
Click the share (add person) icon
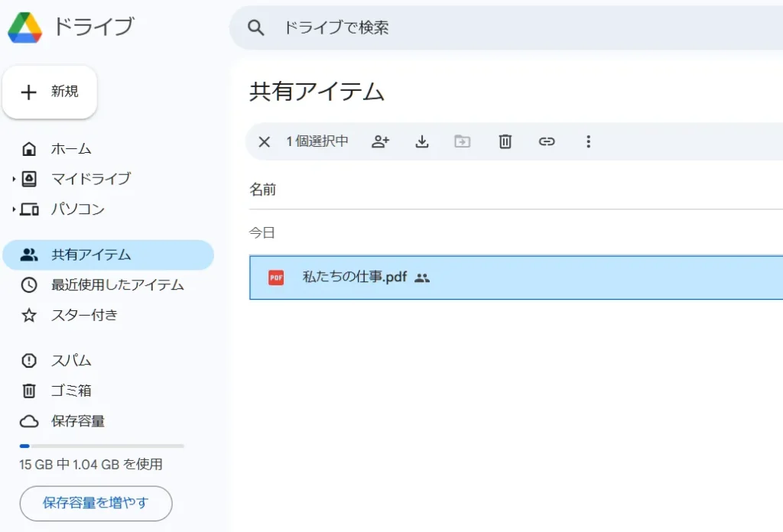[380, 141]
